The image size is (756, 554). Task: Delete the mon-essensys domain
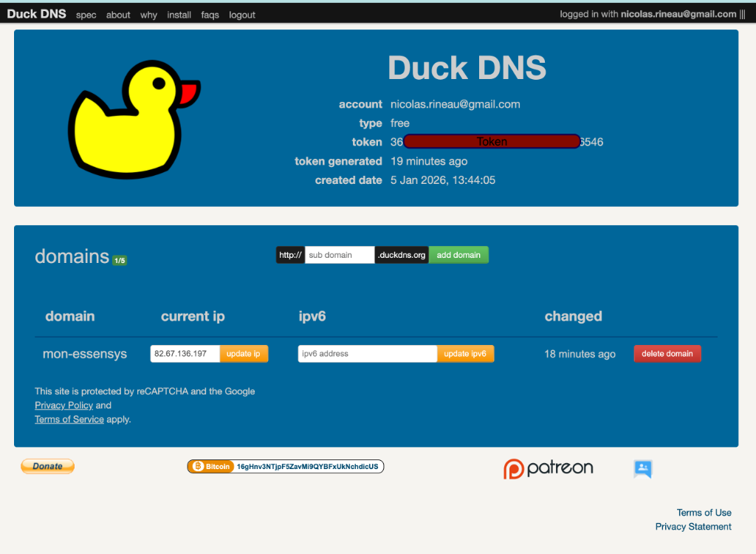point(667,353)
